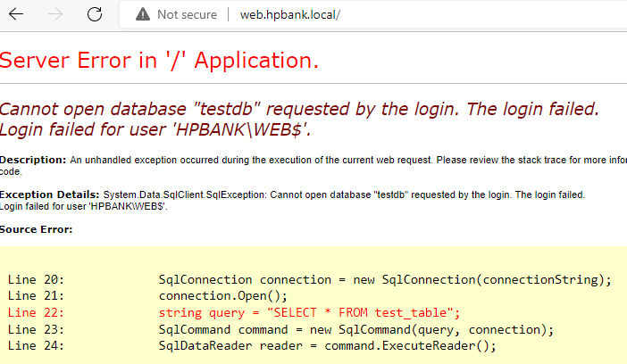Click the Line 20 SqlConnection code
627x364 pixels.
point(384,279)
